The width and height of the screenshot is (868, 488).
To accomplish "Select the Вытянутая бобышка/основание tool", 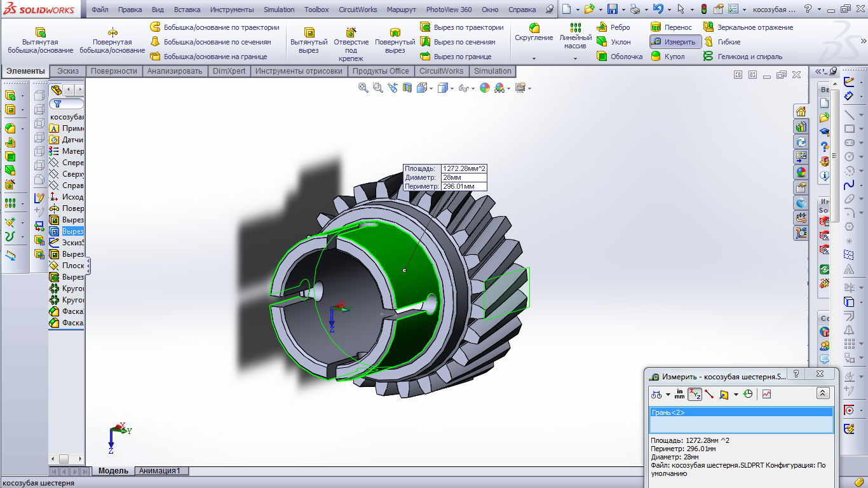I will (40, 41).
